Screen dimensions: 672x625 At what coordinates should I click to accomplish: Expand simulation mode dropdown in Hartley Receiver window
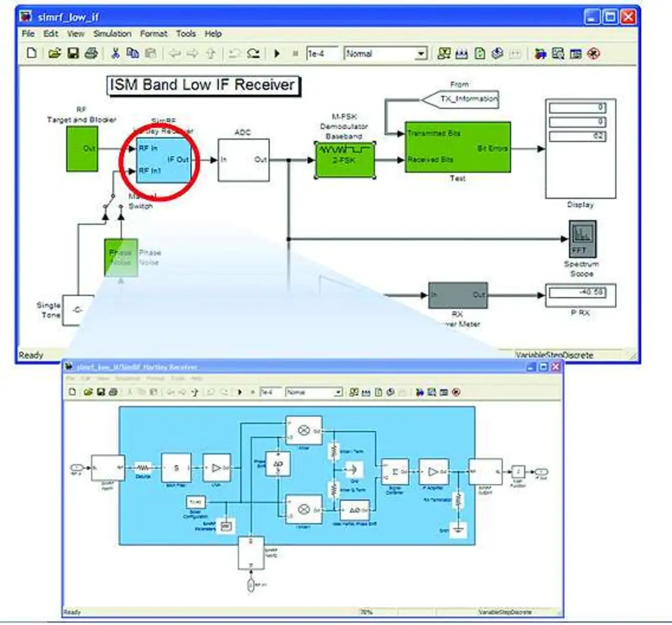338,392
